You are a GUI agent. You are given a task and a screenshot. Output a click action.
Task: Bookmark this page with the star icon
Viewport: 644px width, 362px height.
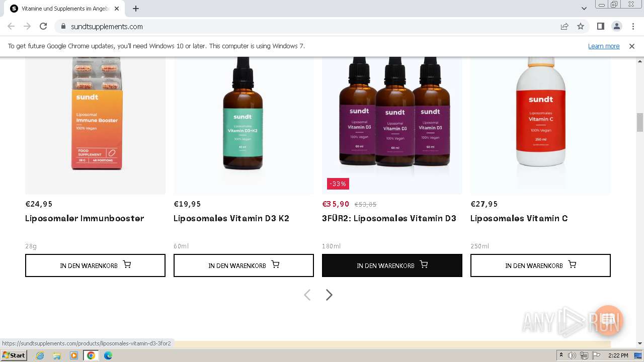[x=581, y=26]
